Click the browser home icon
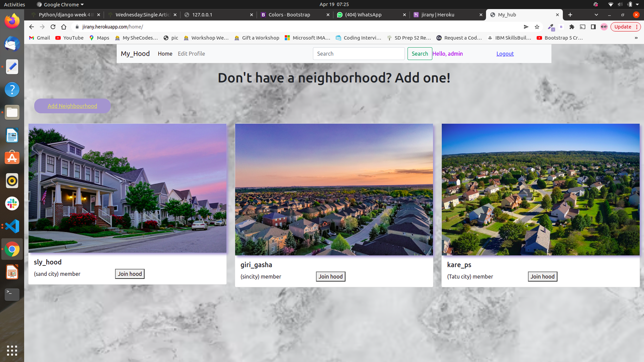This screenshot has width=644, height=362. [x=64, y=27]
